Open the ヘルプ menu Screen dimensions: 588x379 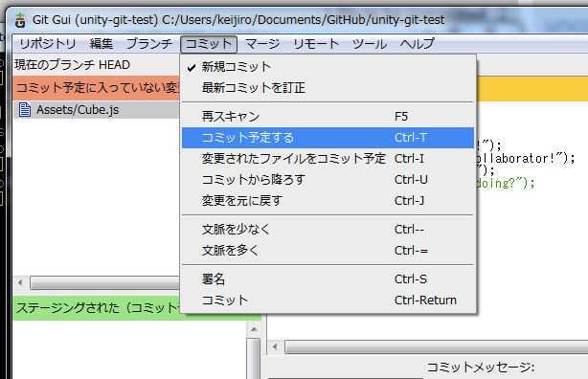coord(417,44)
